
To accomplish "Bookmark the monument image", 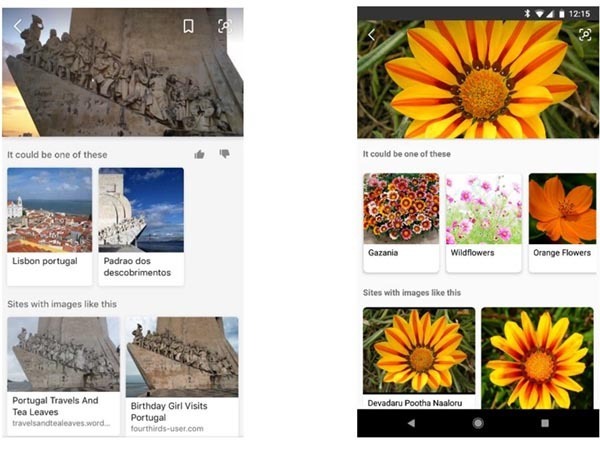I will 188,26.
